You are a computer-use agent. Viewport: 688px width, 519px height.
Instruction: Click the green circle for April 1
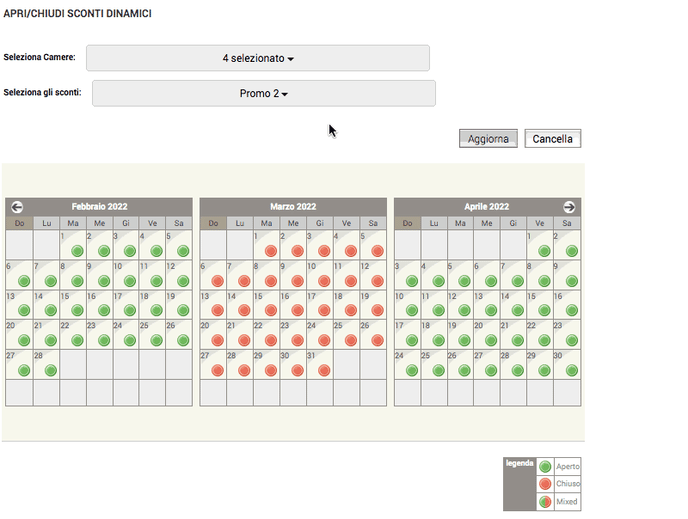click(544, 251)
